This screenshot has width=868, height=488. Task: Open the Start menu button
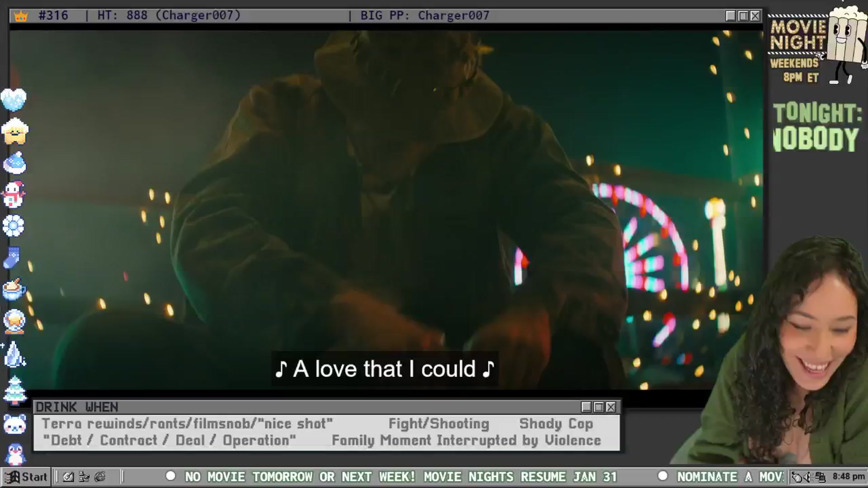pyautogui.click(x=26, y=477)
